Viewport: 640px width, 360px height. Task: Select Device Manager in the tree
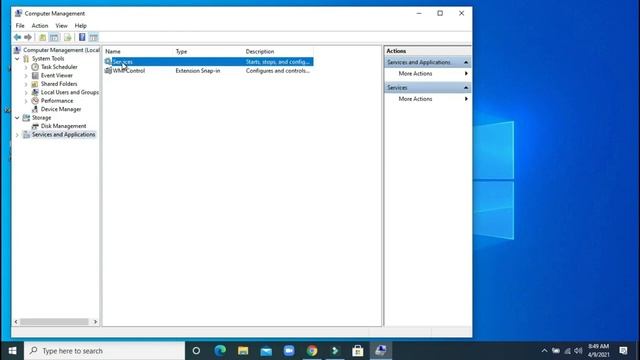(61, 109)
